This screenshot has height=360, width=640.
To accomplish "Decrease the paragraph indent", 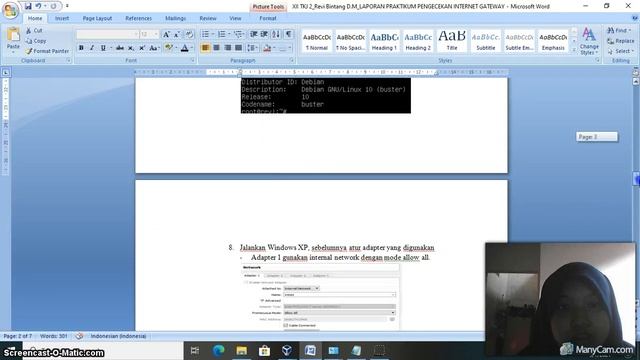I will [253, 34].
